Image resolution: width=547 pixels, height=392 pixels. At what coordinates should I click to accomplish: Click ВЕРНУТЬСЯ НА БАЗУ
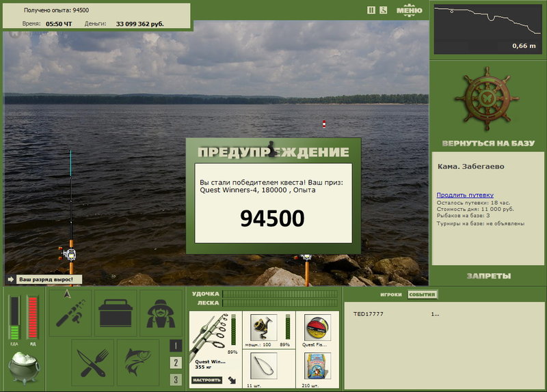(x=488, y=143)
